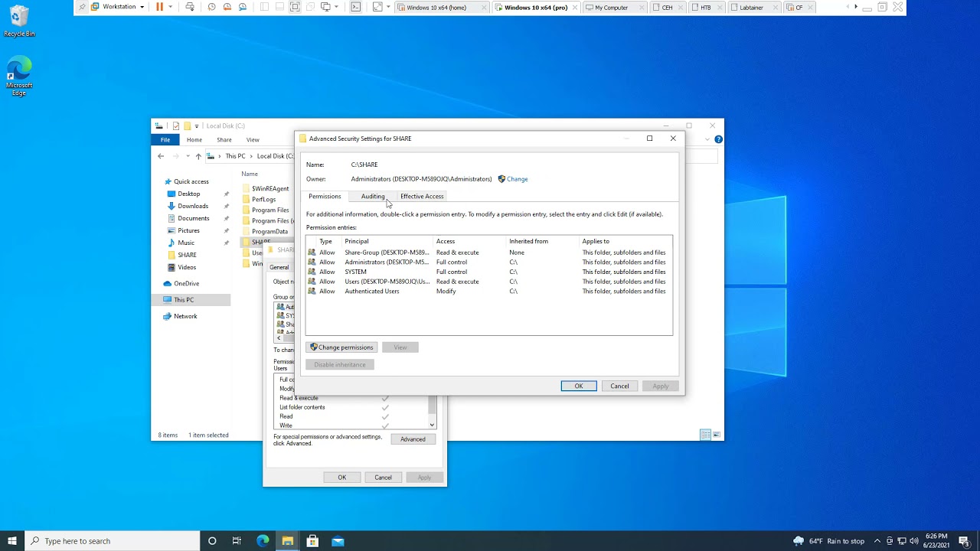Click Advanced button in SHARE properties

coord(413,439)
